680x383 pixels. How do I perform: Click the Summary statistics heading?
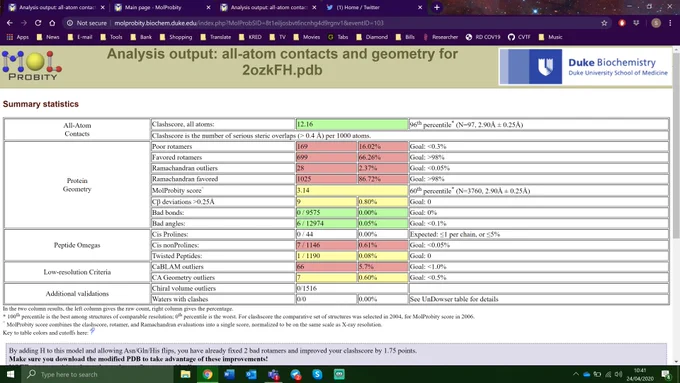point(41,104)
